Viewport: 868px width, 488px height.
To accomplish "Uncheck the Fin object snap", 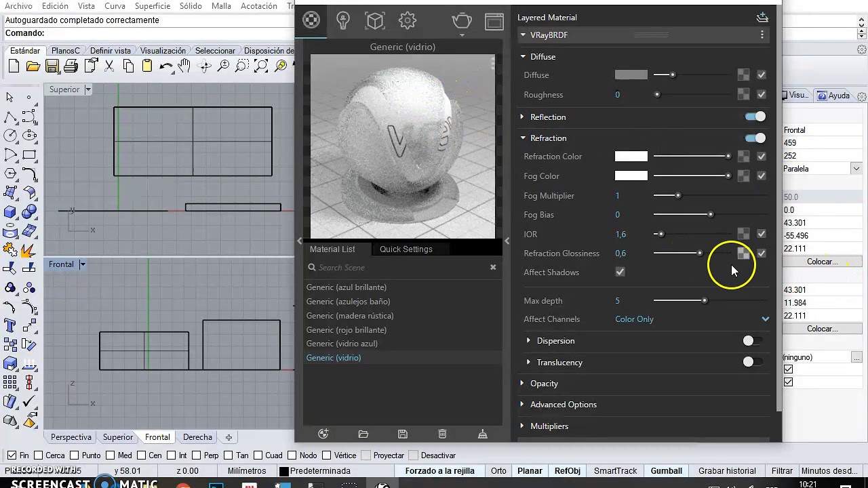I will pos(12,455).
